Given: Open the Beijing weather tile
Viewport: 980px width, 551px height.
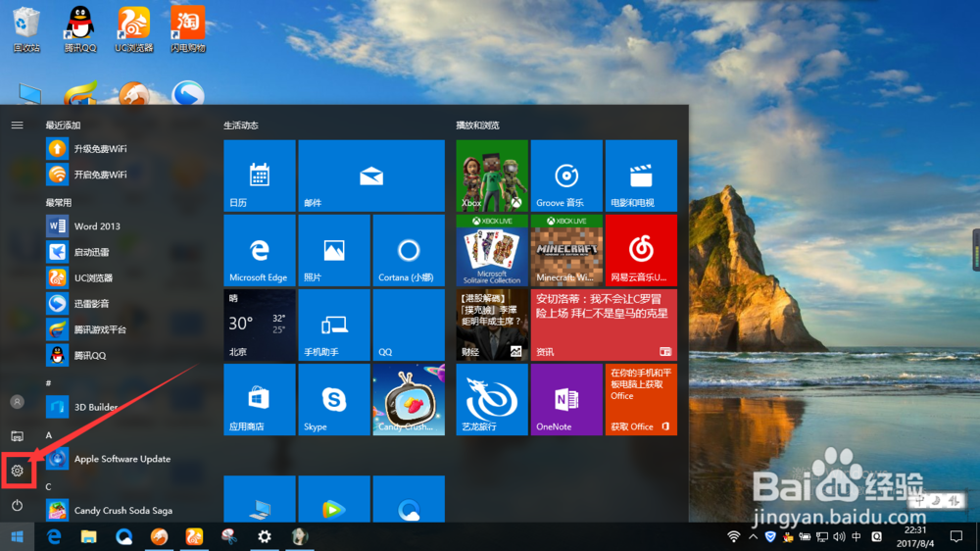Looking at the screenshot, I should point(260,325).
